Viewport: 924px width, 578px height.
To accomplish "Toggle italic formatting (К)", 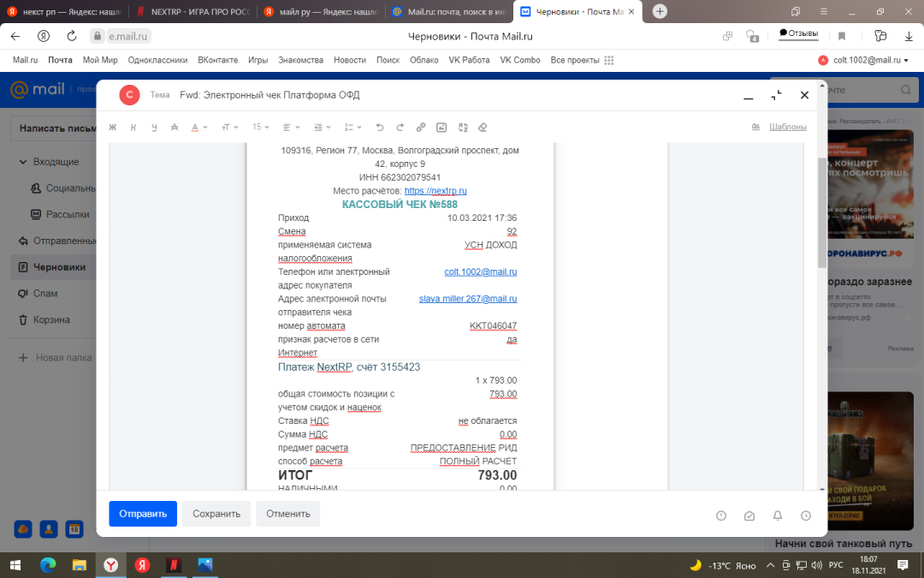I will (x=133, y=127).
